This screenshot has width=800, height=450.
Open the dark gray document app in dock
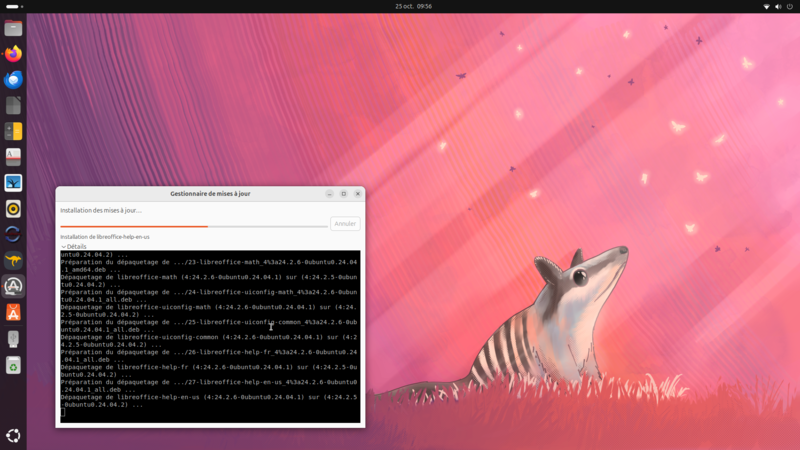(x=13, y=106)
